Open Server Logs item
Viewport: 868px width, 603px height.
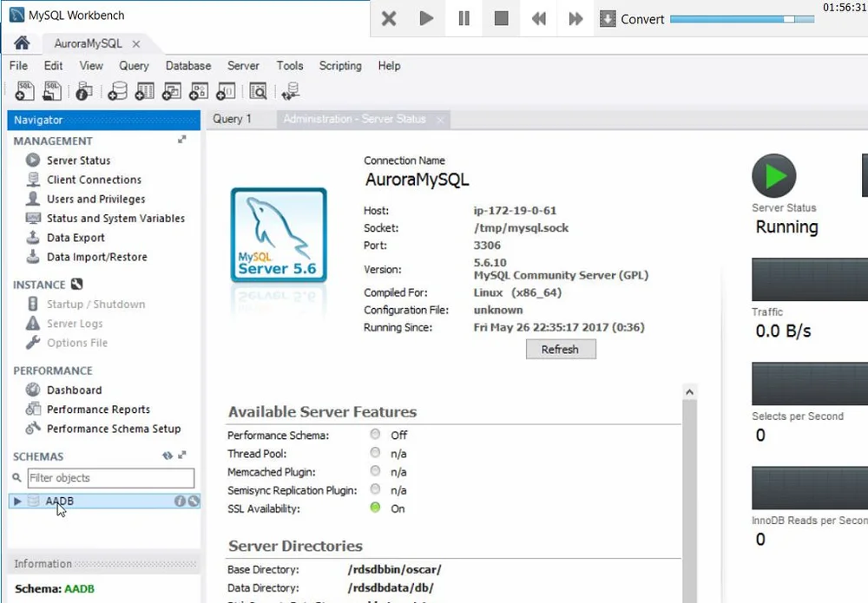point(74,324)
